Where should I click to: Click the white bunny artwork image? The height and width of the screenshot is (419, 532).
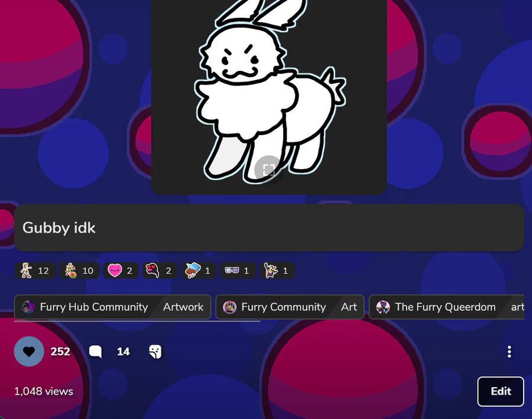point(269,97)
